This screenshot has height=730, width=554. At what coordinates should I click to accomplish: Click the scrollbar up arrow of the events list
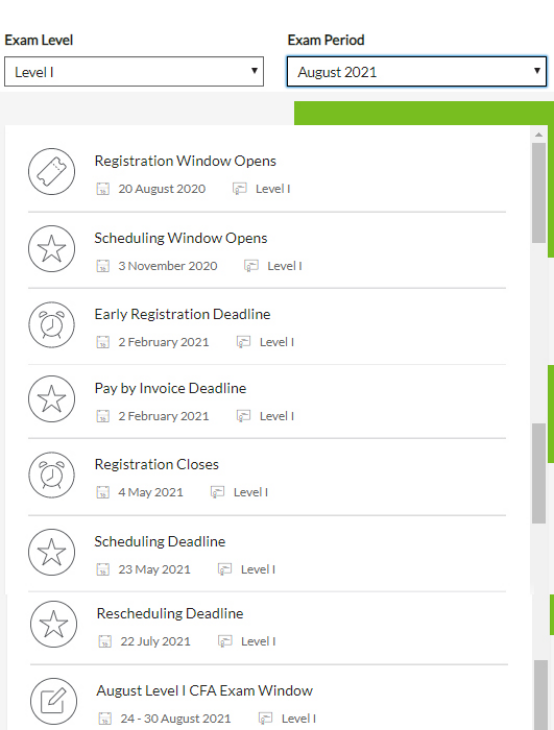click(539, 135)
